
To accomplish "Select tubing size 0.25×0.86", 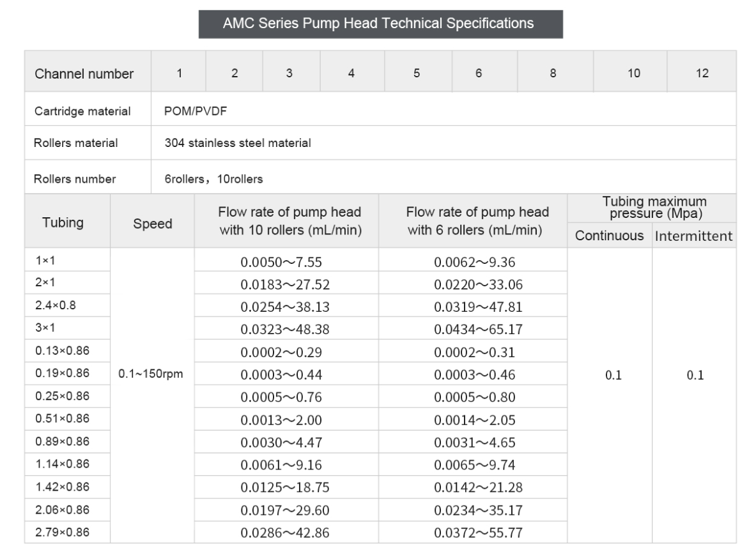I will [62, 396].
